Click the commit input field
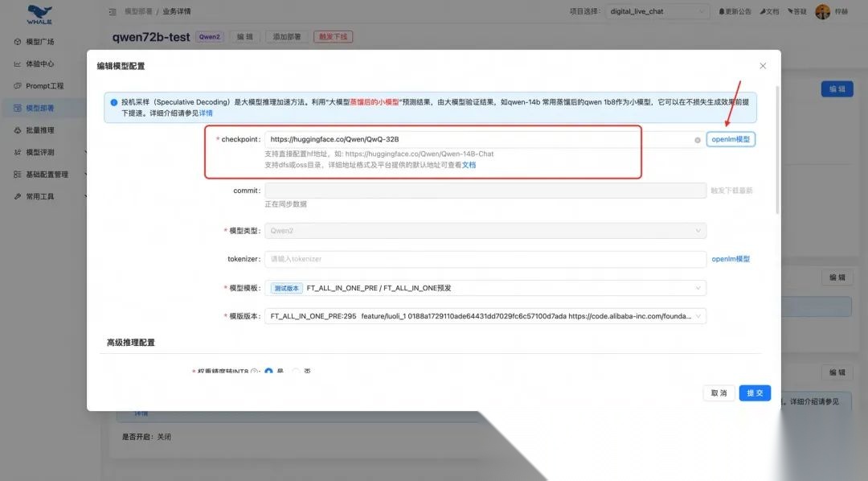 point(485,191)
